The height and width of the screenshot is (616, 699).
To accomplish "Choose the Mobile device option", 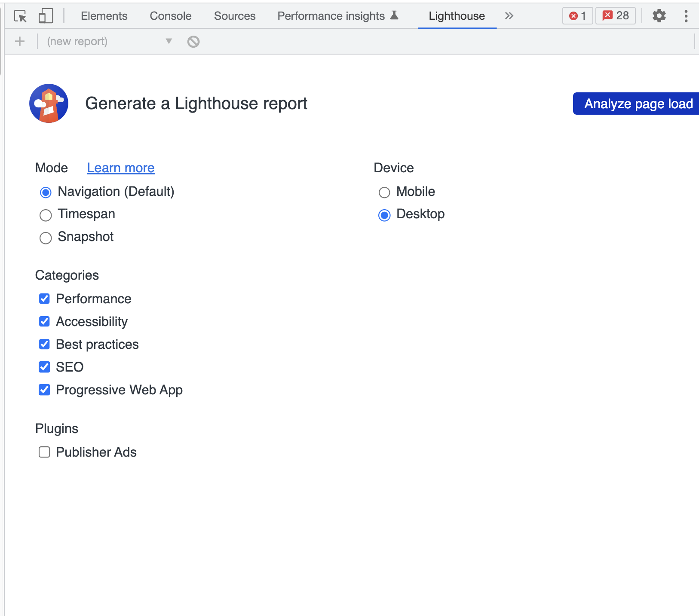I will click(x=384, y=192).
